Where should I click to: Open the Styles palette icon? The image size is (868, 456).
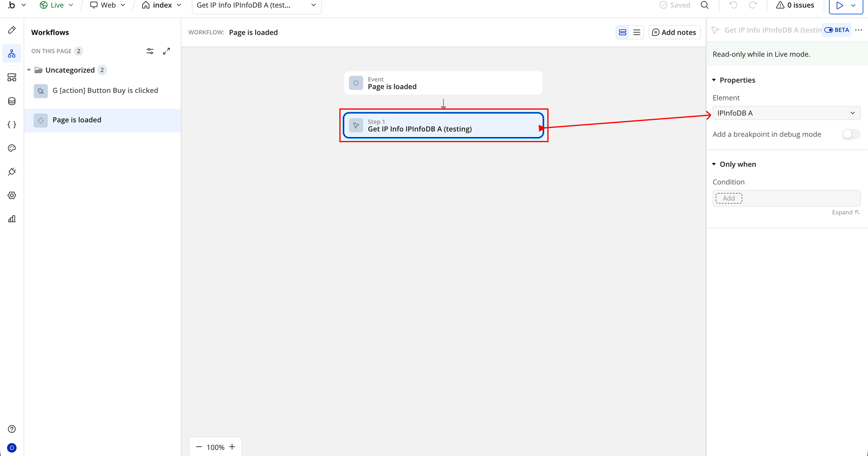click(12, 148)
